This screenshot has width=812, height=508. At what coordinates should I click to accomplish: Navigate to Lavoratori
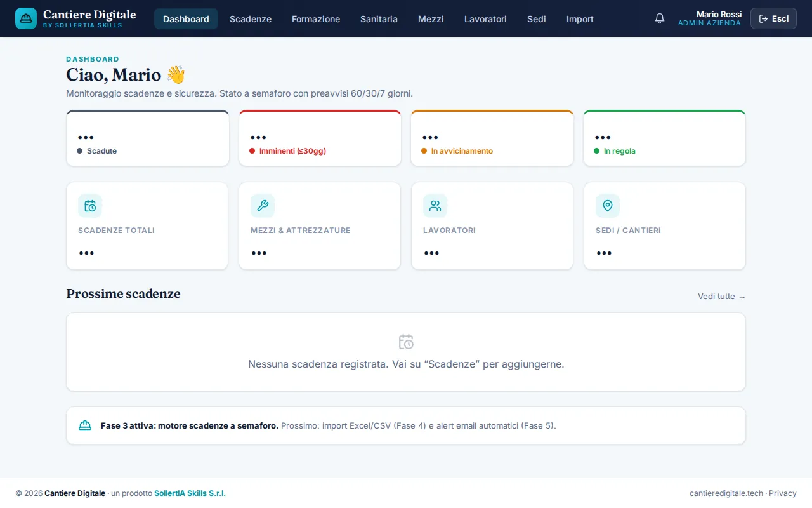pos(485,19)
